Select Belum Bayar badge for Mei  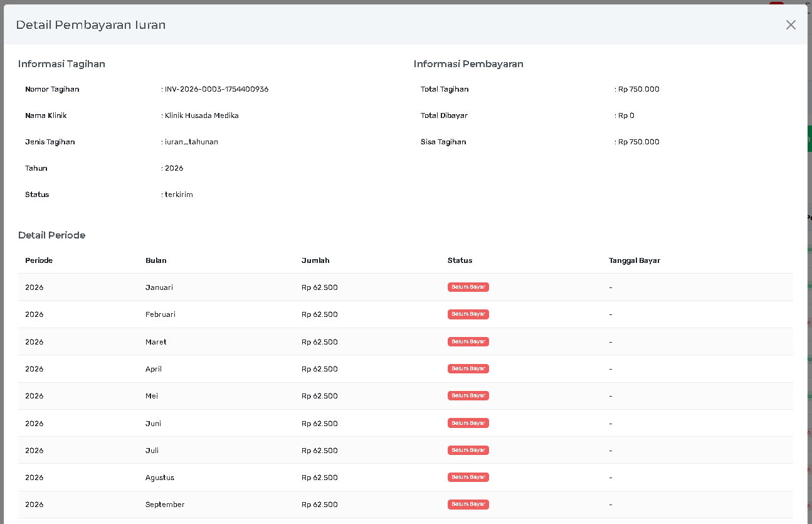[468, 395]
